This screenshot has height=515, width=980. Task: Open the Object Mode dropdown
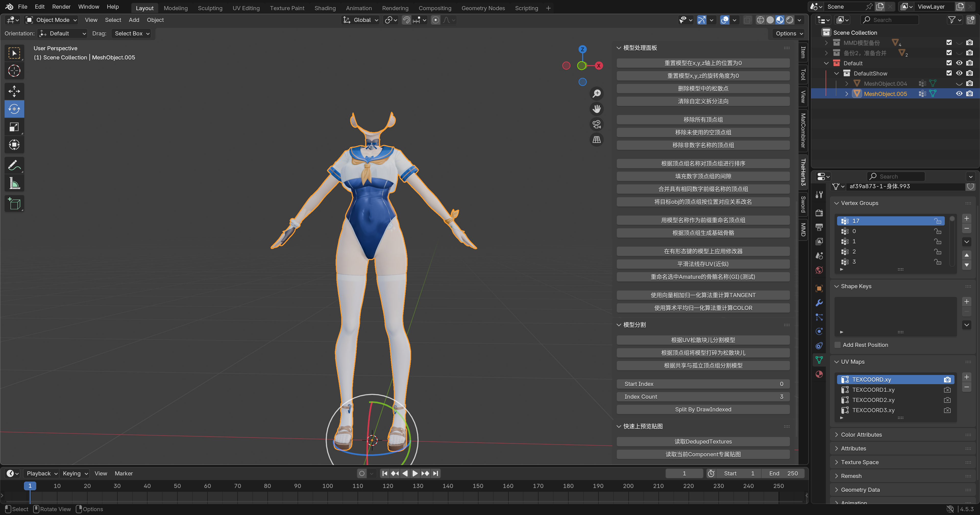pos(52,20)
